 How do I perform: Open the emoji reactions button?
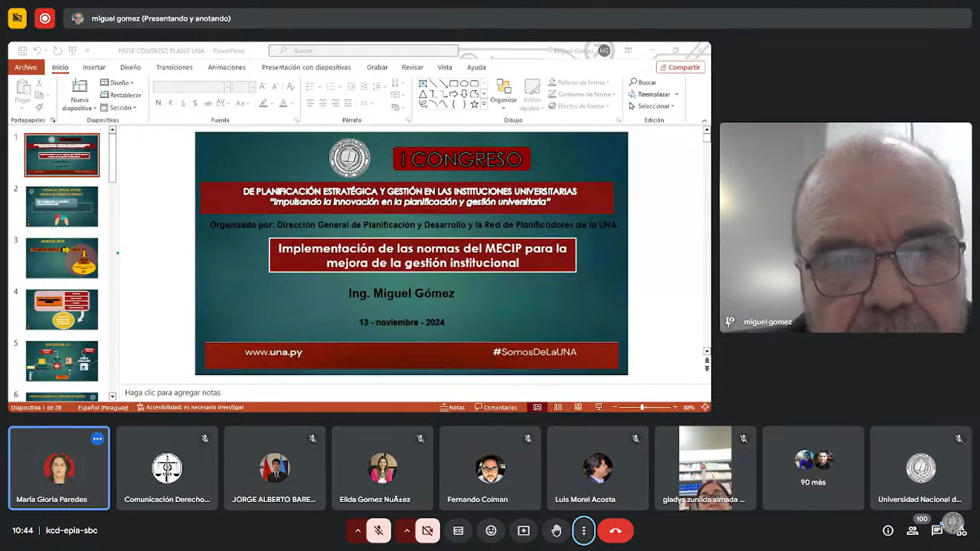click(x=491, y=531)
